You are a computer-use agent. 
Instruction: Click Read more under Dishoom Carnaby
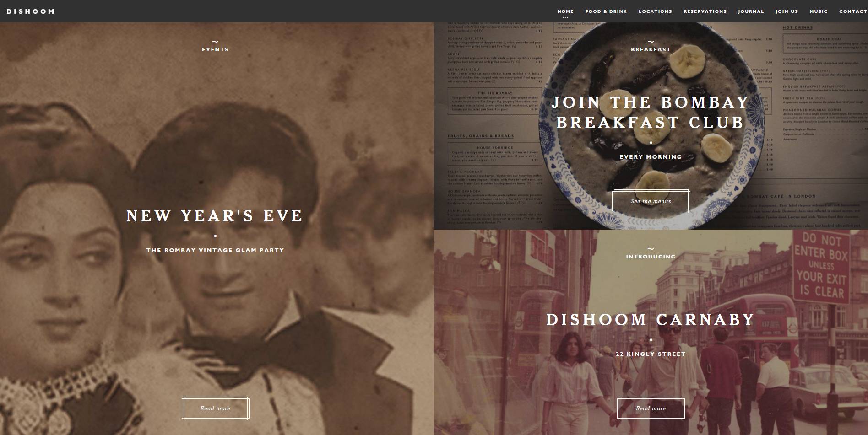[x=651, y=408]
